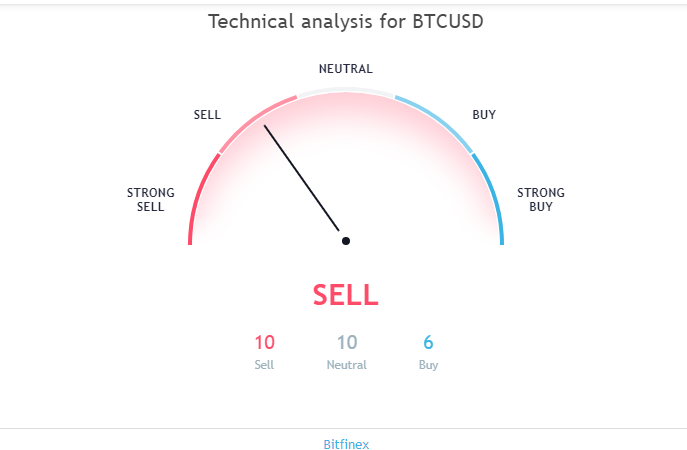Click the NEUTRAL label atop the gauge

[x=346, y=69]
